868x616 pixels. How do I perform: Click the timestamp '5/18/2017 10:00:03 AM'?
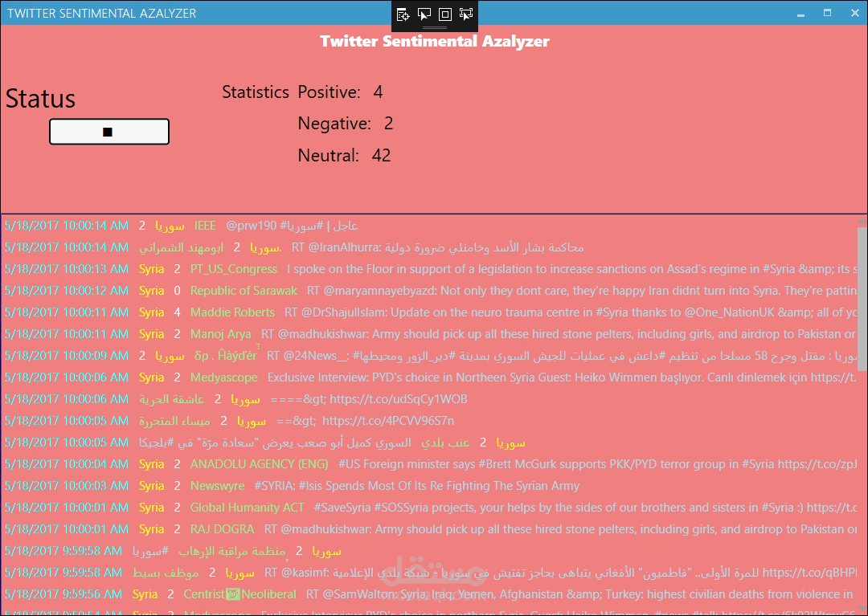pyautogui.click(x=67, y=486)
